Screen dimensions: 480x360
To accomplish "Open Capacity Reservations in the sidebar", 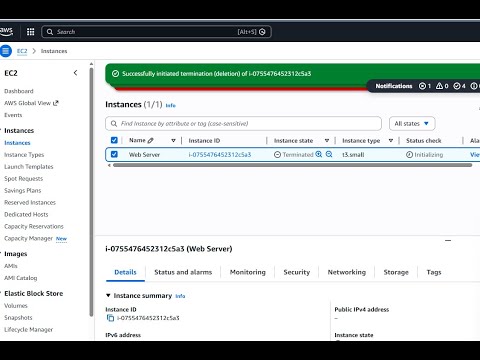I will (x=34, y=226).
